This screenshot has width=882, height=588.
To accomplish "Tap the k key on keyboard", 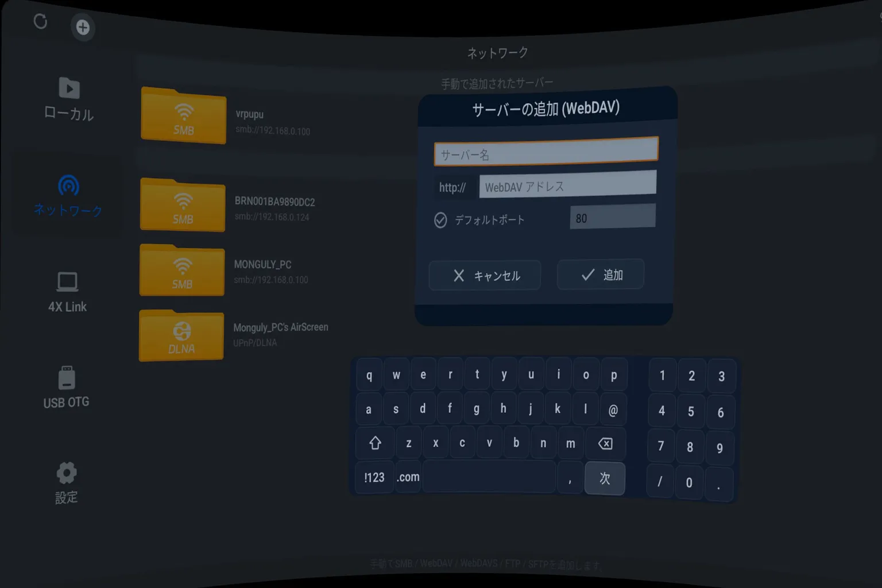I will pos(558,409).
